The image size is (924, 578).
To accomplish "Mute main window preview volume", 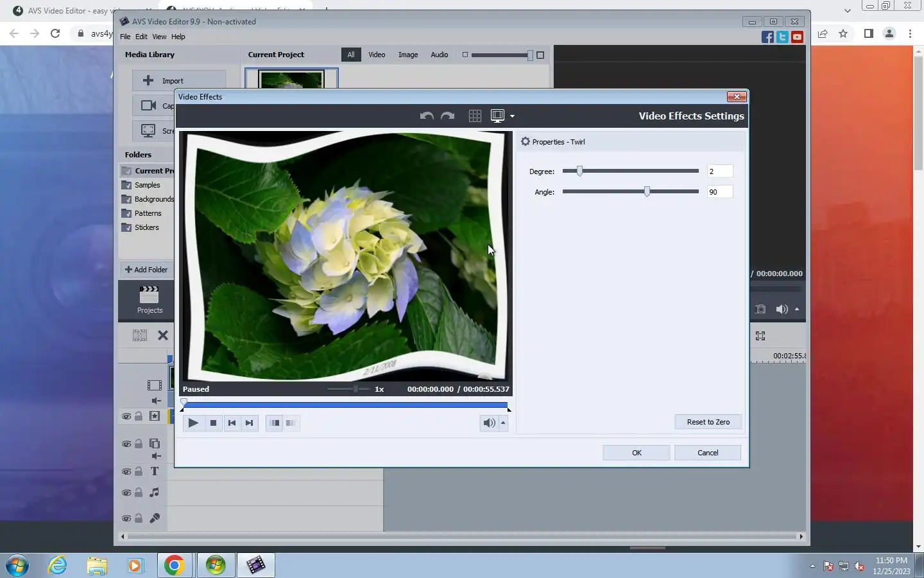I will tap(782, 310).
